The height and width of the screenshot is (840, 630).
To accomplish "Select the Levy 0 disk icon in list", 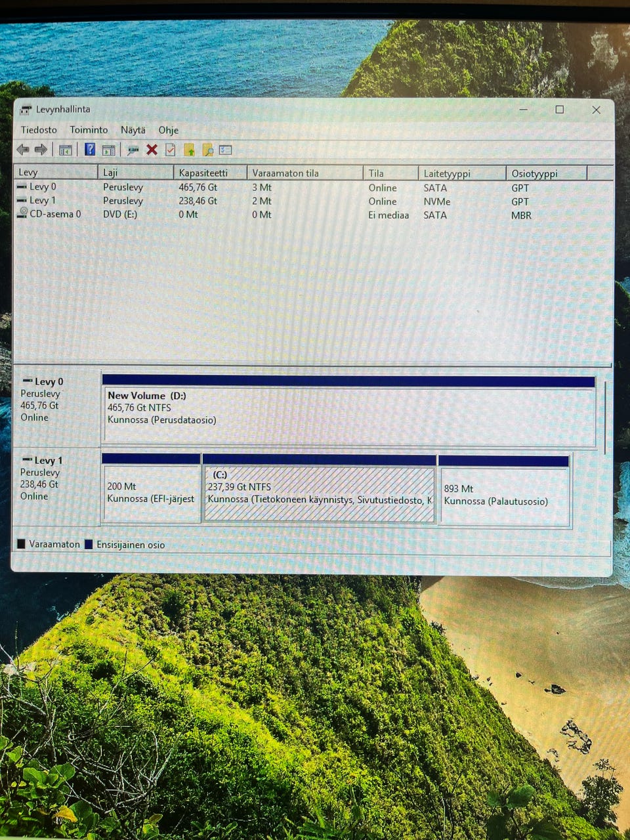I will pos(22,187).
